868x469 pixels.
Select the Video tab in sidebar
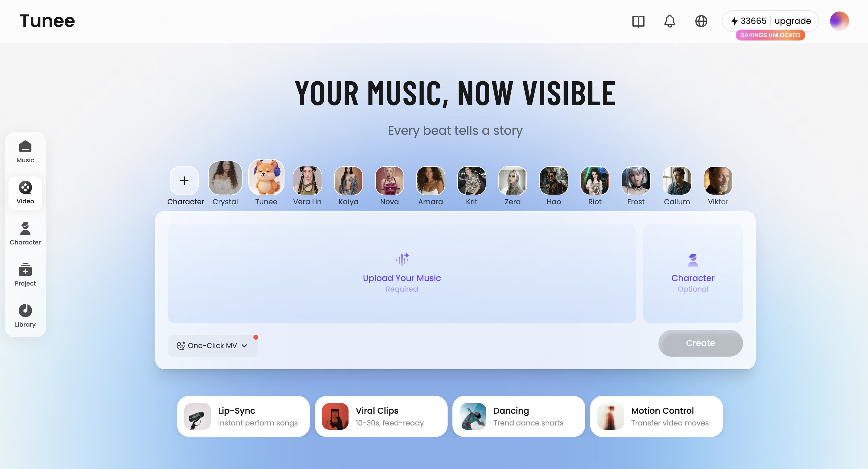[x=25, y=193]
